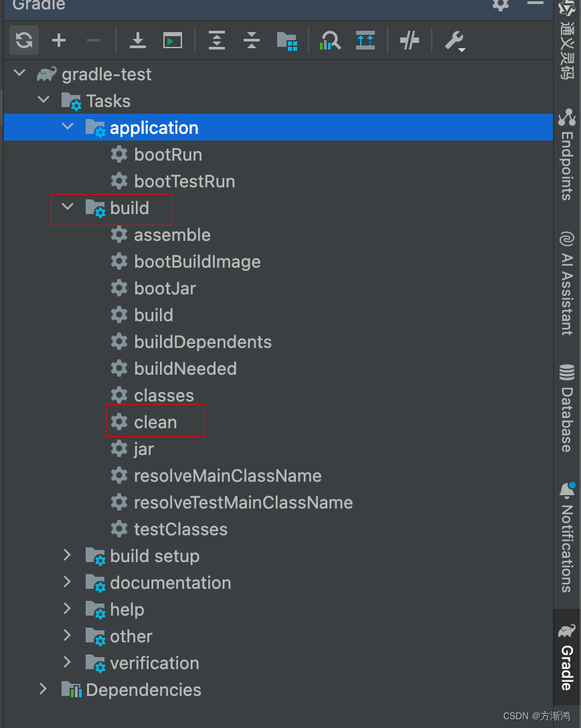581x728 pixels.
Task: Collapse the application task group
Action: (x=68, y=126)
